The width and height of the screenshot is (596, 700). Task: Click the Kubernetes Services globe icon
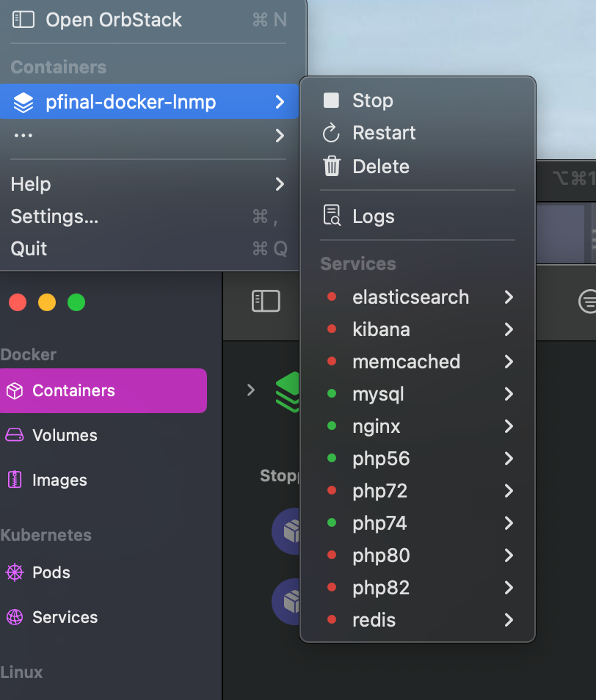pyautogui.click(x=15, y=617)
